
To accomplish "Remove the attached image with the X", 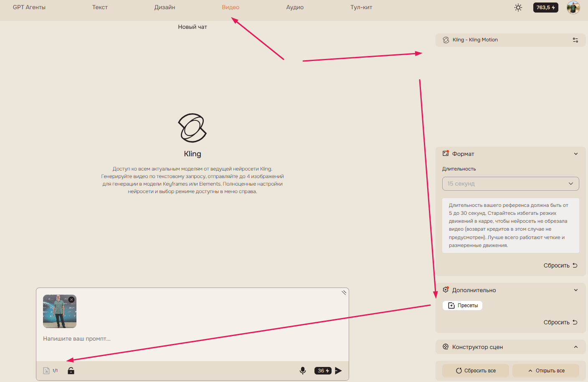I will click(x=71, y=300).
